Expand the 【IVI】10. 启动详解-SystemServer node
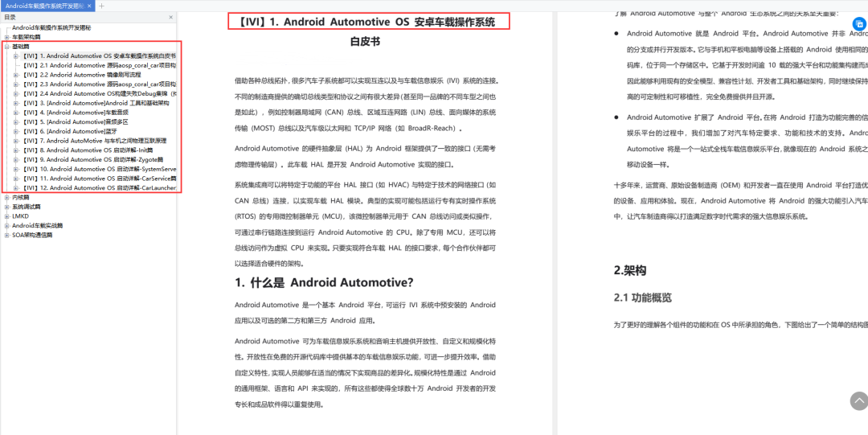Screen dimensions: 868x435 (x=15, y=169)
